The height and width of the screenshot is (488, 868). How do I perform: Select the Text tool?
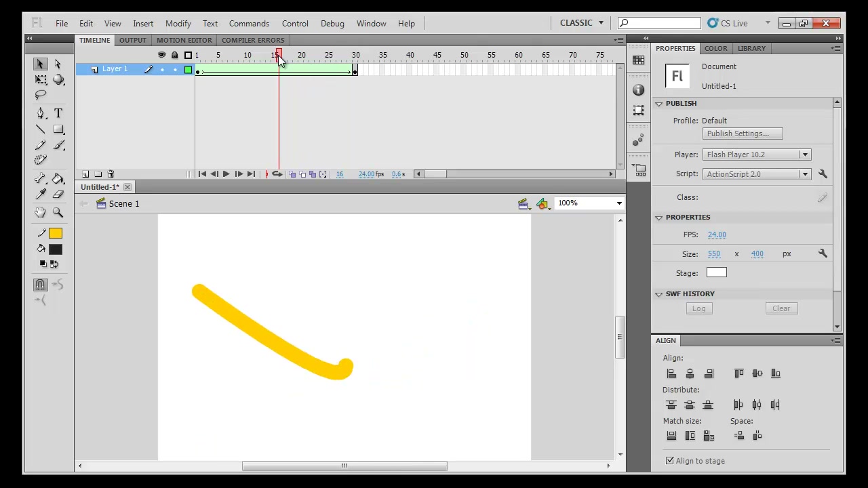[58, 113]
